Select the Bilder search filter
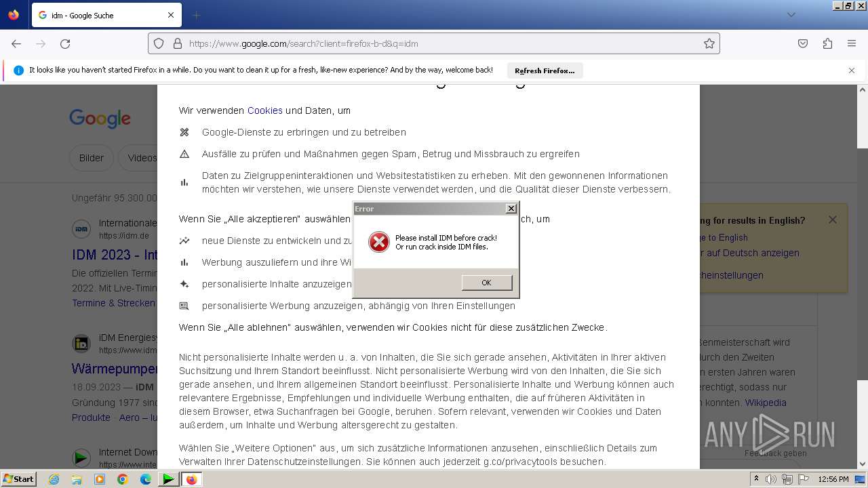Viewport: 868px width, 488px height. click(92, 158)
